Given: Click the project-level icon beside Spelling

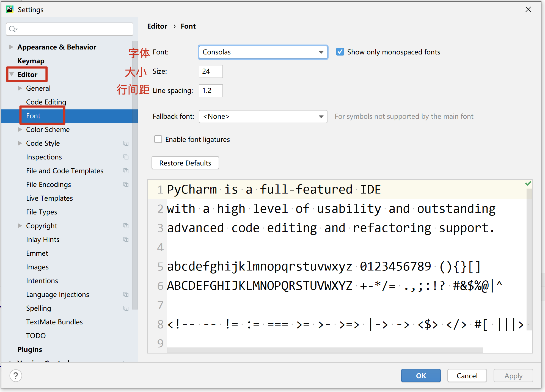Looking at the screenshot, I should tap(126, 308).
